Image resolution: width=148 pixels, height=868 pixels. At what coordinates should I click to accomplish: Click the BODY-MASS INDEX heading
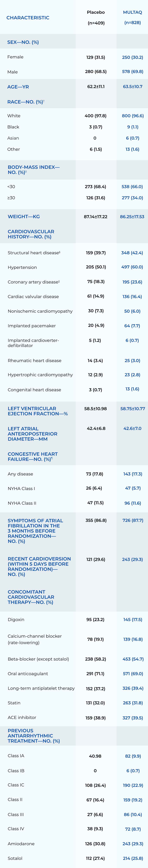(x=33, y=170)
